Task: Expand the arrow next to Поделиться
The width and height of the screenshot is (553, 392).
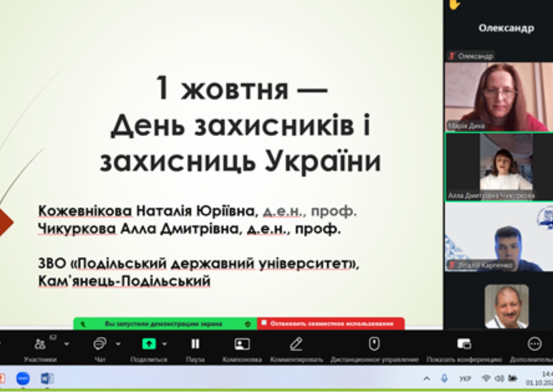Action: (x=165, y=344)
